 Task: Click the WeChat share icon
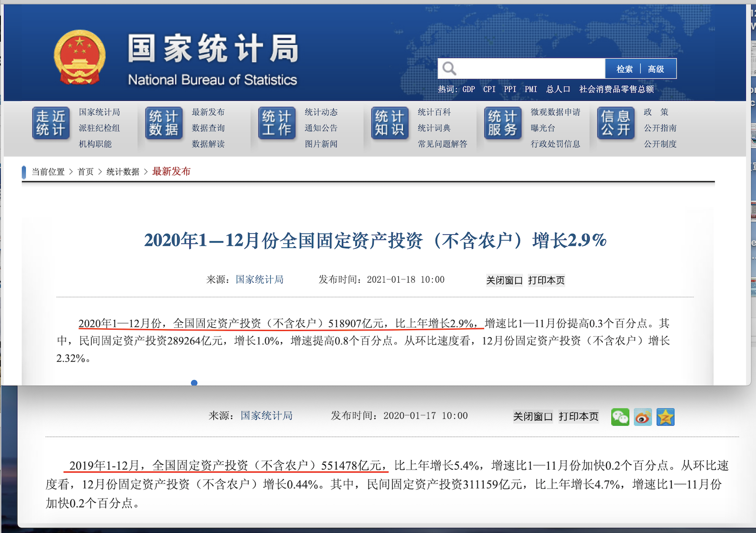pos(620,417)
